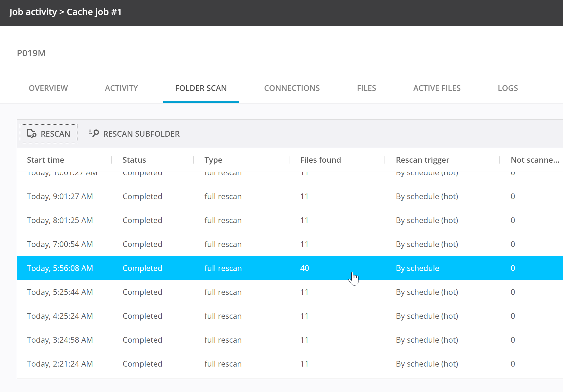
Task: Sort by Status column header
Action: pyautogui.click(x=134, y=160)
